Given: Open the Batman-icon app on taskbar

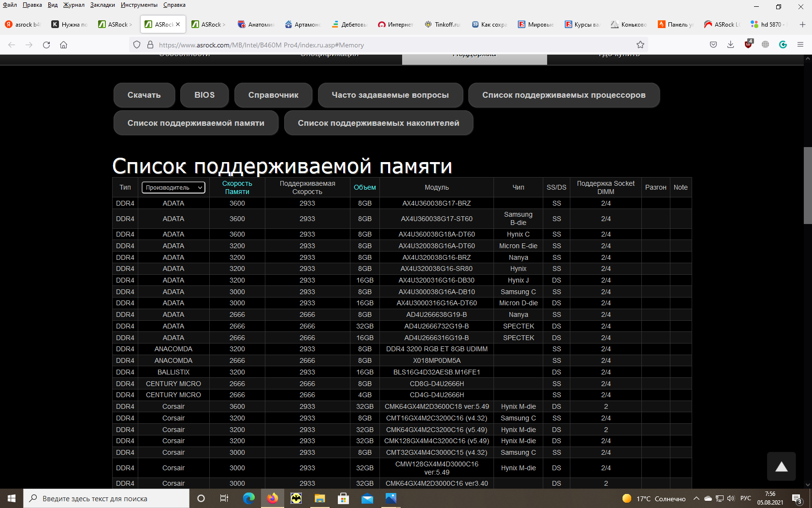Looking at the screenshot, I should coord(296,498).
